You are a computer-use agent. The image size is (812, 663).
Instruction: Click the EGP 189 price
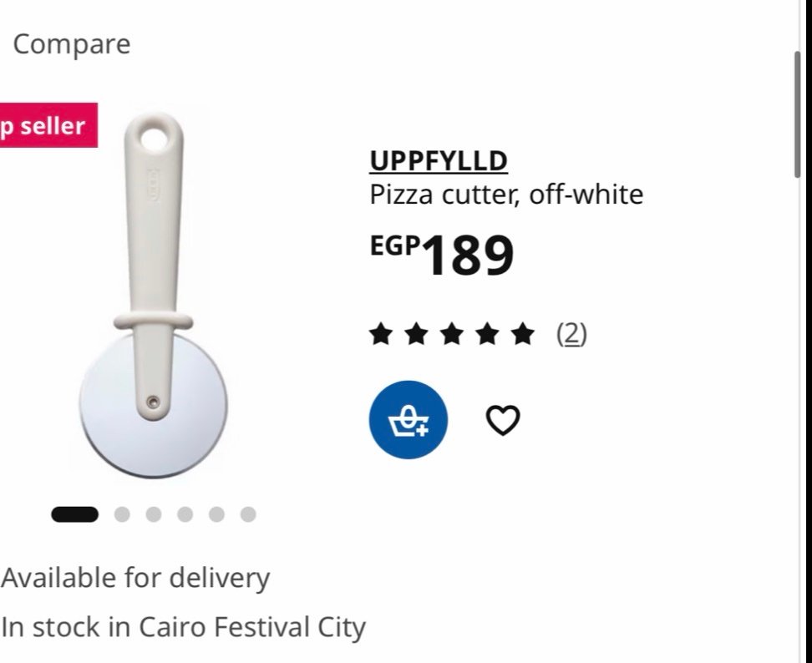pyautogui.click(x=442, y=255)
